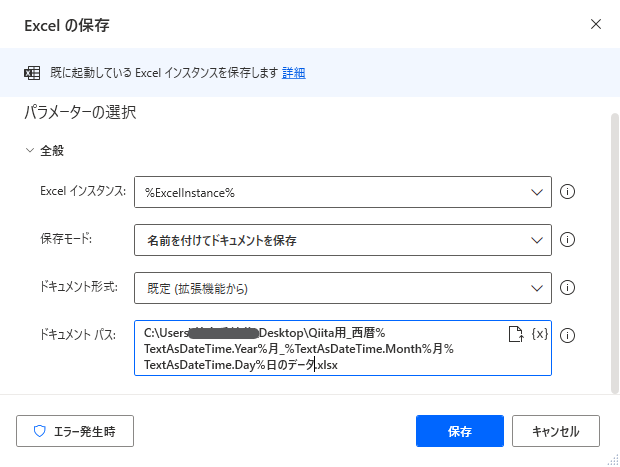Click the info icon beside Excel インスタンス
This screenshot has width=620, height=467.
click(567, 192)
